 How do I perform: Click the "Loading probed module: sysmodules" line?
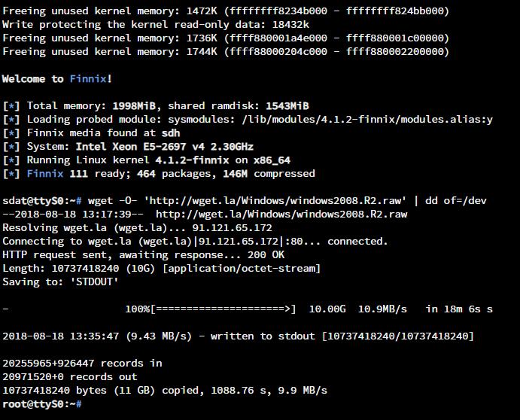tap(248, 120)
